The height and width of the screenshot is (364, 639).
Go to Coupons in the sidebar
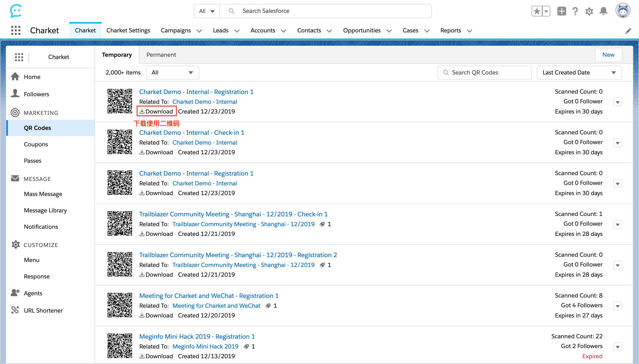click(x=36, y=144)
